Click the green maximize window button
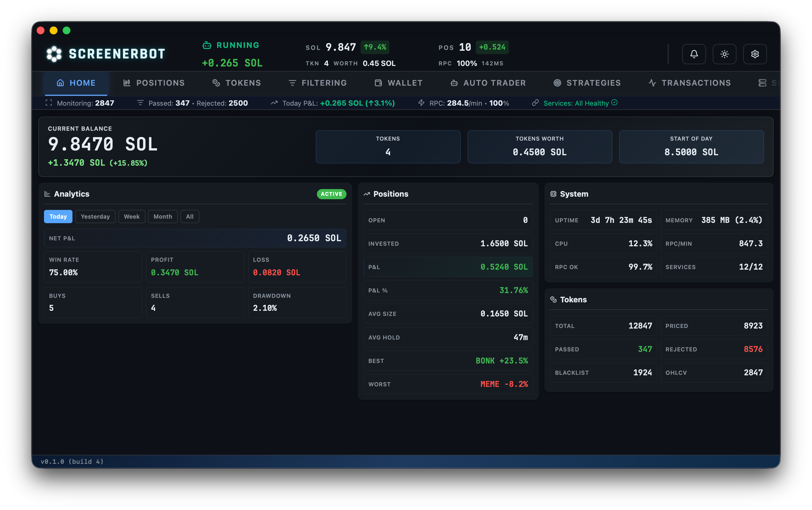Screen dimensions: 812x510 [x=67, y=30]
